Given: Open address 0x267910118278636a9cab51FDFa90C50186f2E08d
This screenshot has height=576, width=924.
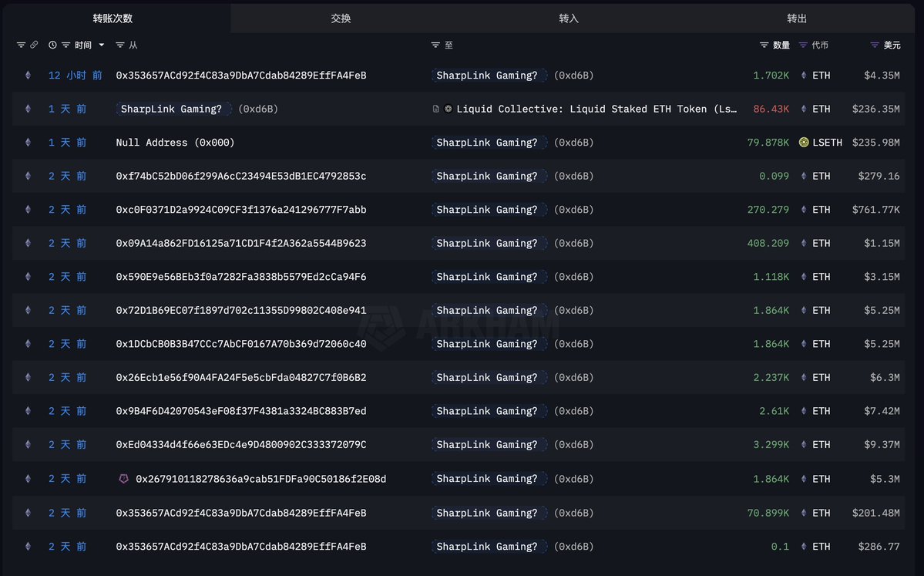Looking at the screenshot, I should pyautogui.click(x=261, y=479).
